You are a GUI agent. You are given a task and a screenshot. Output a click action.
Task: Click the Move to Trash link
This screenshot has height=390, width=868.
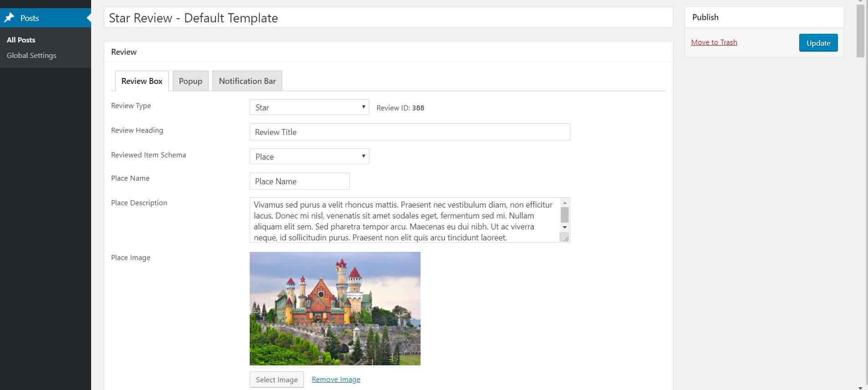click(x=714, y=42)
